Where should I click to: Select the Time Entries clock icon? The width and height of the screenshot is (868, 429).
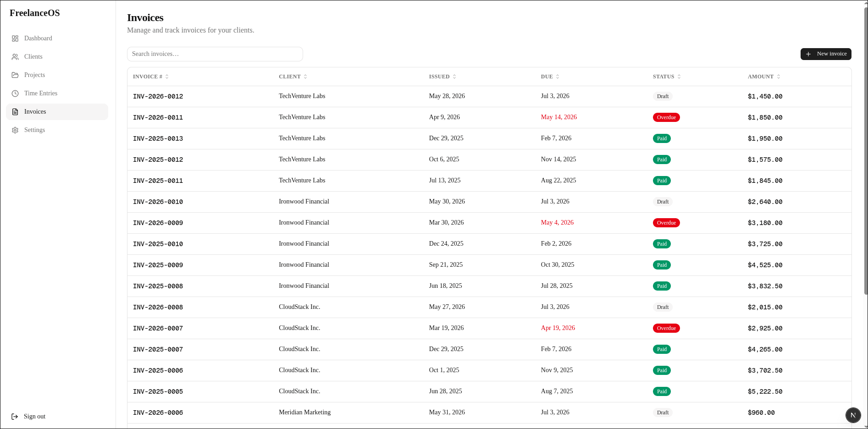(x=15, y=93)
